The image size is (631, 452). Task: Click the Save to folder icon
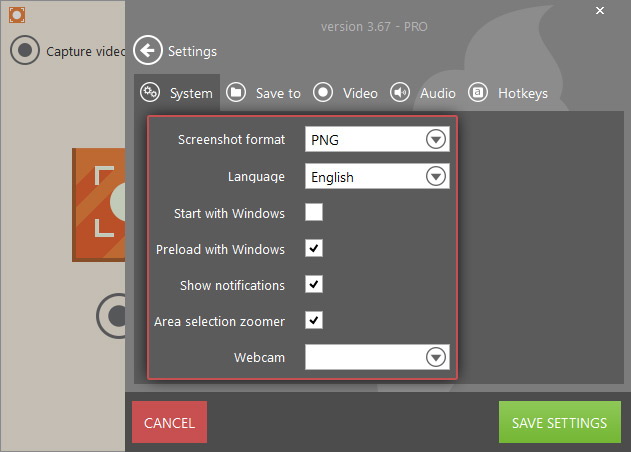[236, 93]
